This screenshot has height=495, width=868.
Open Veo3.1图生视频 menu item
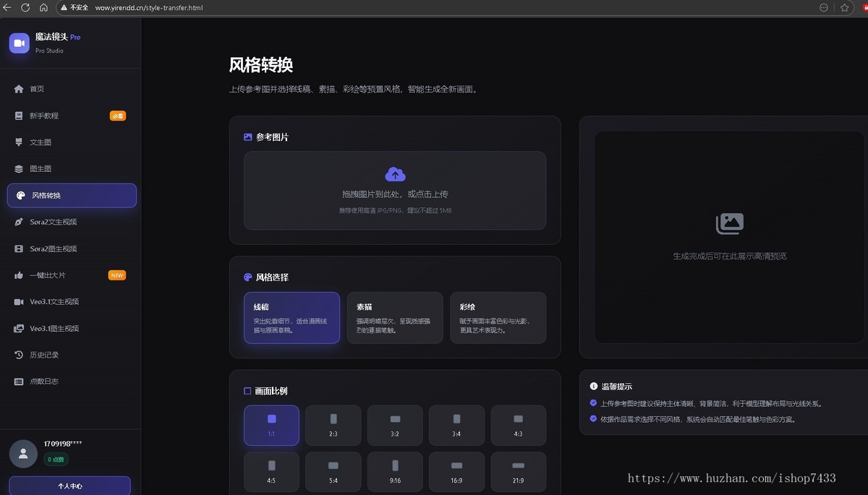pyautogui.click(x=72, y=328)
